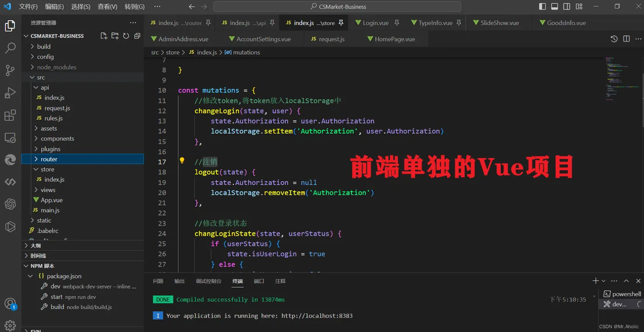
Task: Click the store breadcrumb segment
Action: click(173, 52)
